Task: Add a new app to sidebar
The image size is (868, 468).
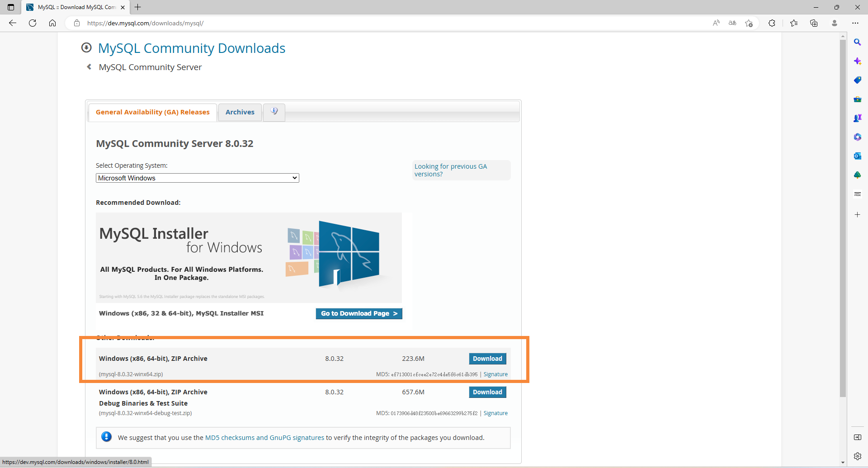Action: pyautogui.click(x=857, y=215)
